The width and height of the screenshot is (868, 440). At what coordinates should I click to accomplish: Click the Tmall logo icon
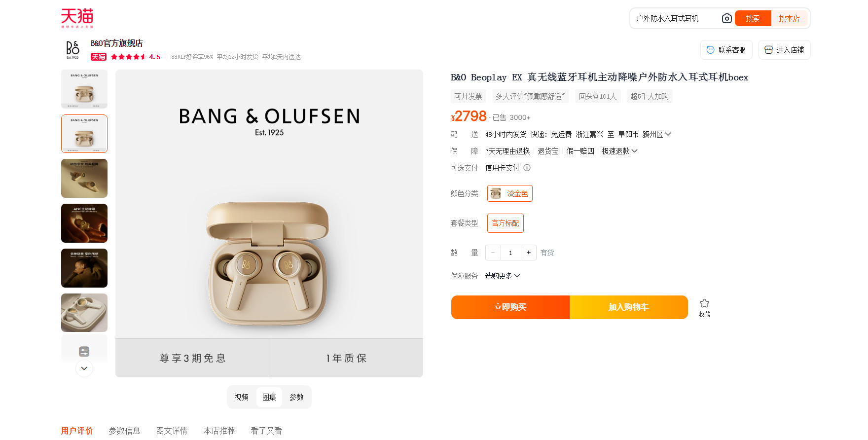pyautogui.click(x=77, y=18)
